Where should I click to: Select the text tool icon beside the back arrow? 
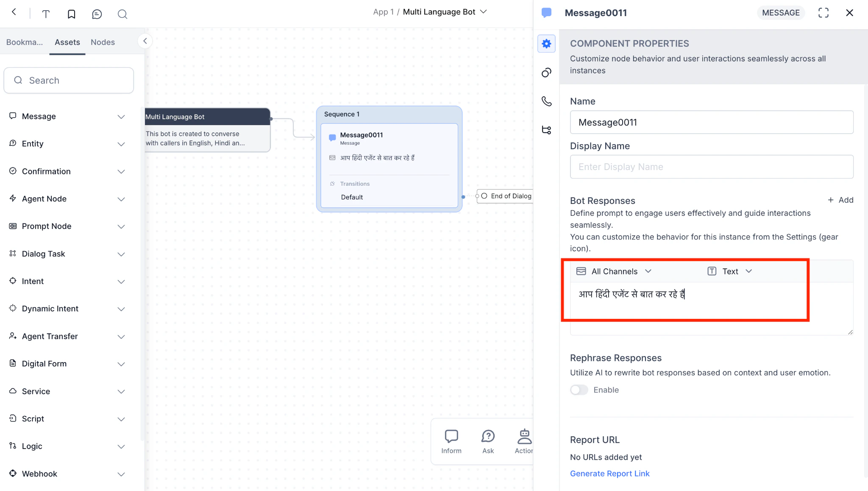tap(45, 14)
